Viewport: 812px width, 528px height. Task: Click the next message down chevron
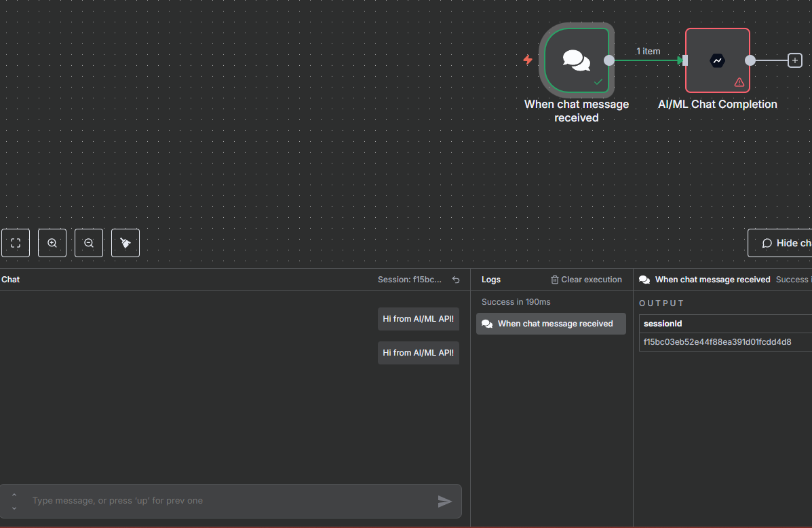coord(14,508)
